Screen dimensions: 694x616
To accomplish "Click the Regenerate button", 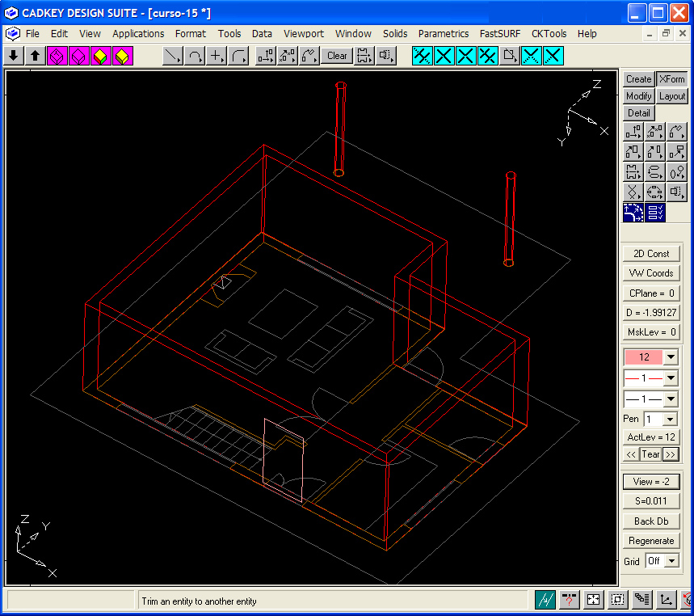I will click(651, 541).
